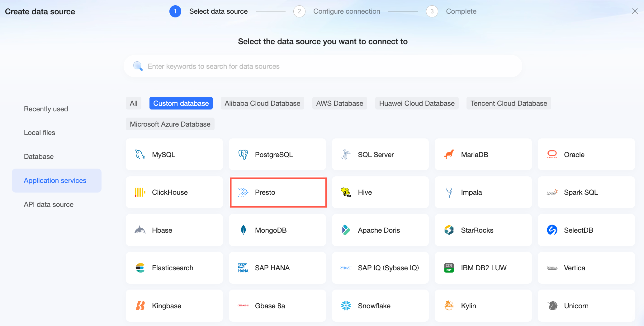Click the Elasticsearch logo icon
This screenshot has width=644, height=326.
click(140, 268)
